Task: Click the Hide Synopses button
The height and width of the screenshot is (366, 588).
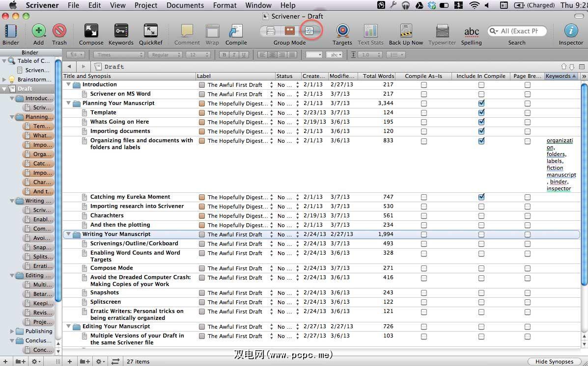Action: [x=554, y=362]
